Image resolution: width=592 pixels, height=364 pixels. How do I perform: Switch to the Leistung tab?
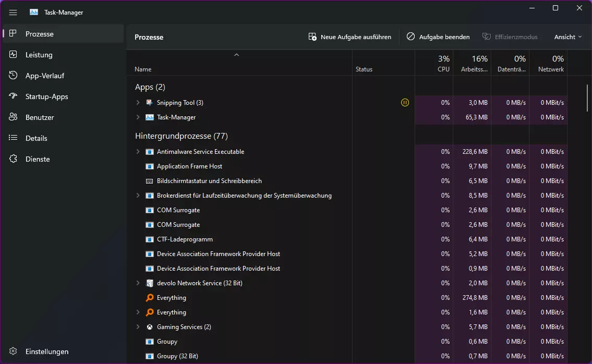click(x=63, y=54)
